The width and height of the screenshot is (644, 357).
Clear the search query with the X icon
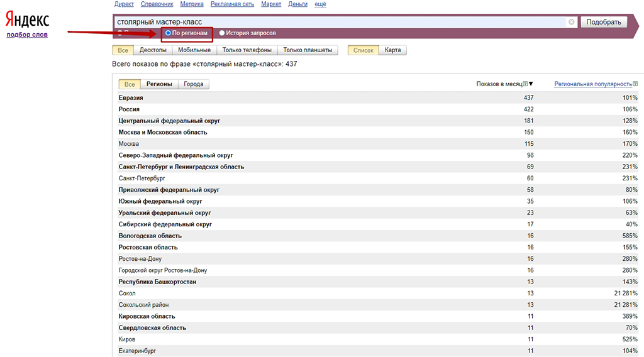point(571,22)
